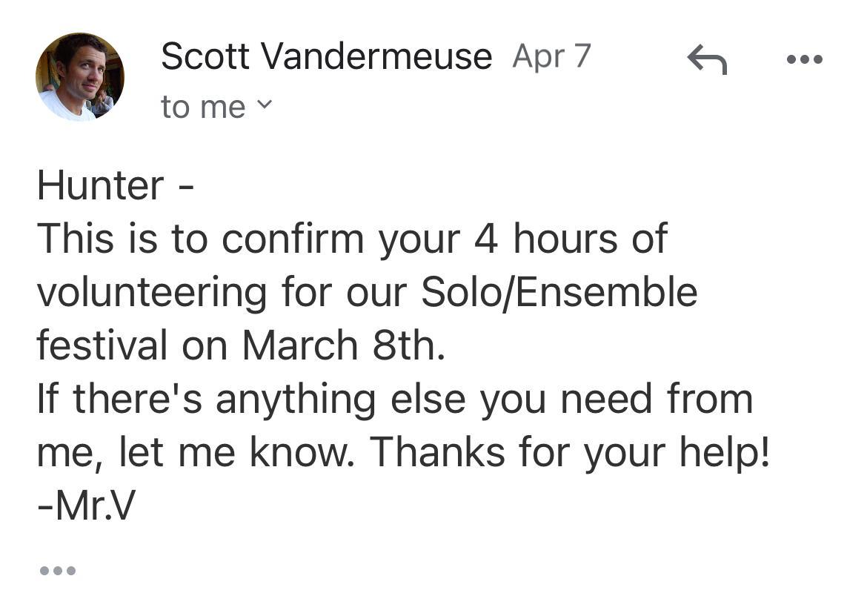Select the sender name Scott Vandermeuse
This screenshot has width=867, height=616.
[x=326, y=56]
